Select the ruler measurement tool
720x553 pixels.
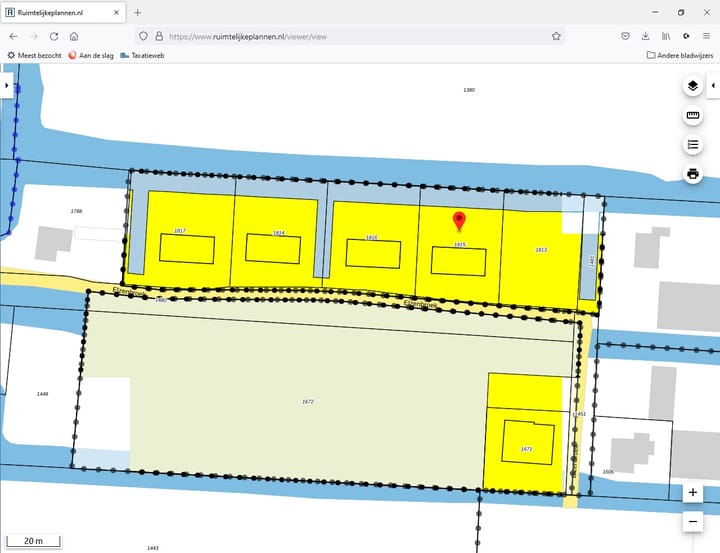692,116
